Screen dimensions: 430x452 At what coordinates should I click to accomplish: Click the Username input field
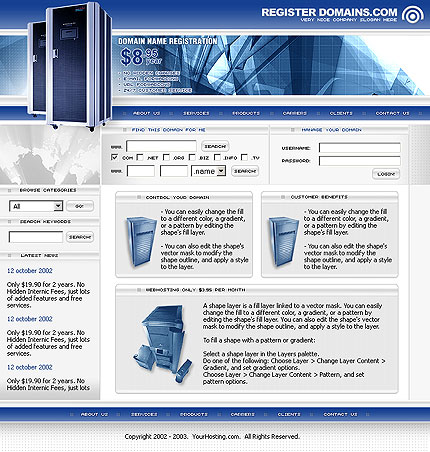[360, 148]
